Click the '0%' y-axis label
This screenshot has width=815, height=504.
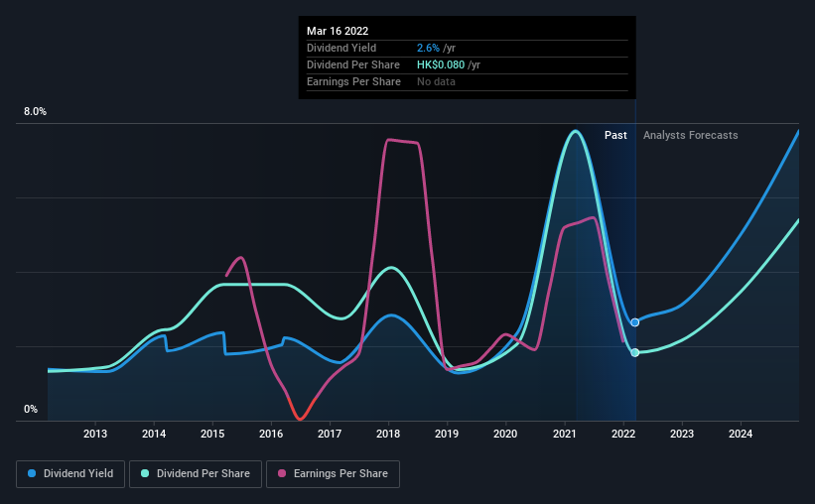pos(31,410)
